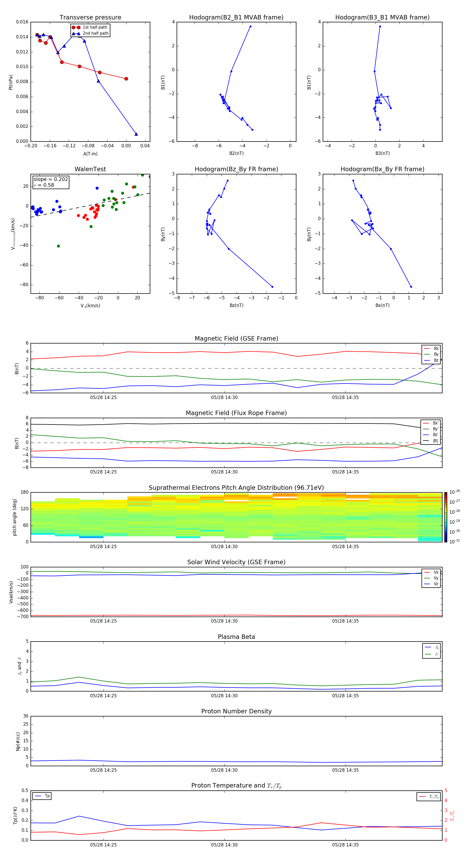Image resolution: width=473 pixels, height=868 pixels.
Task: Click the "Plasma Beta" panel title
Action: coord(236,637)
